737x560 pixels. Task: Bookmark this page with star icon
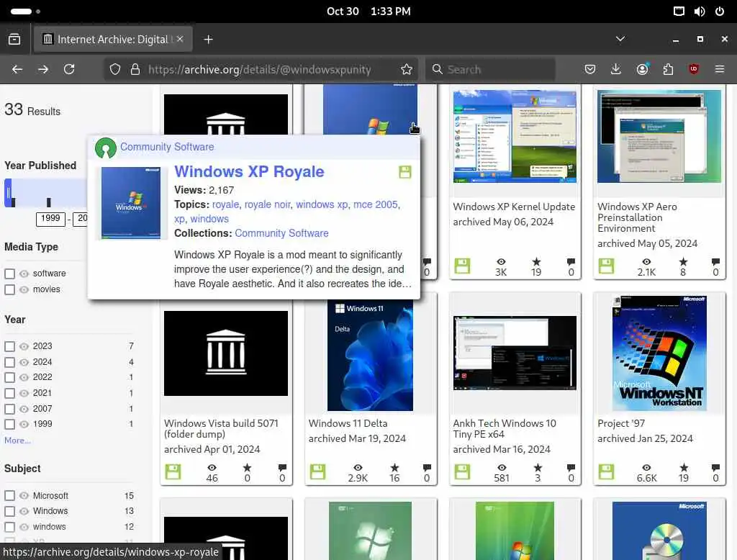point(407,69)
